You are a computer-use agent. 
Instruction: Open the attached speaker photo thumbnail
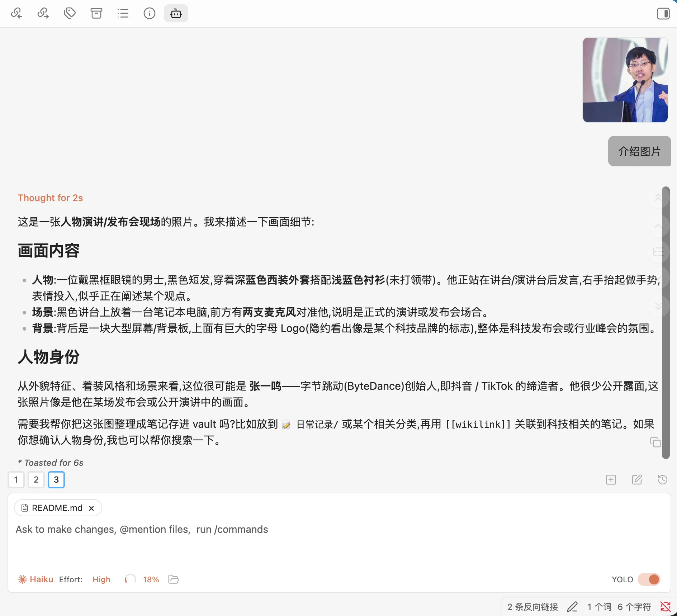tap(625, 80)
